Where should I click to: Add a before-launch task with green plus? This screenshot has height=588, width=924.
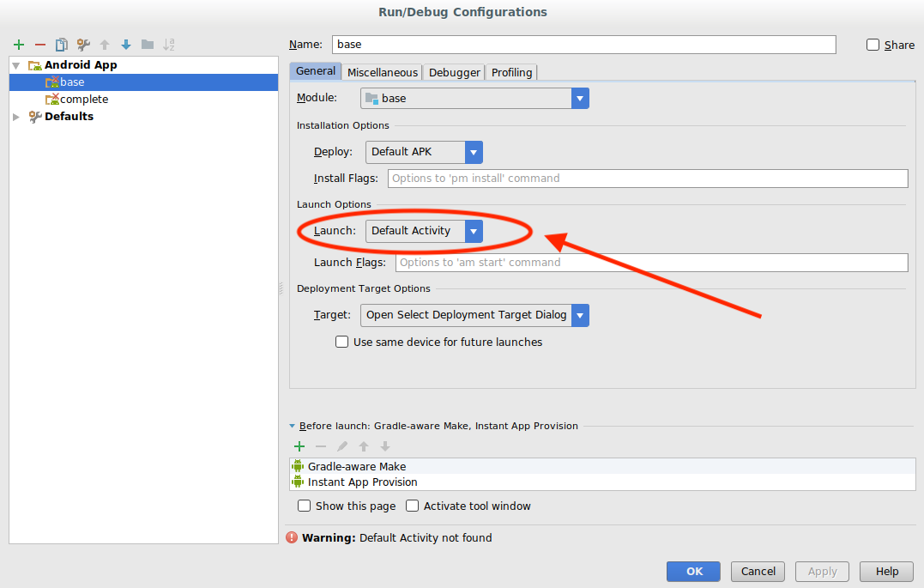pyautogui.click(x=299, y=446)
